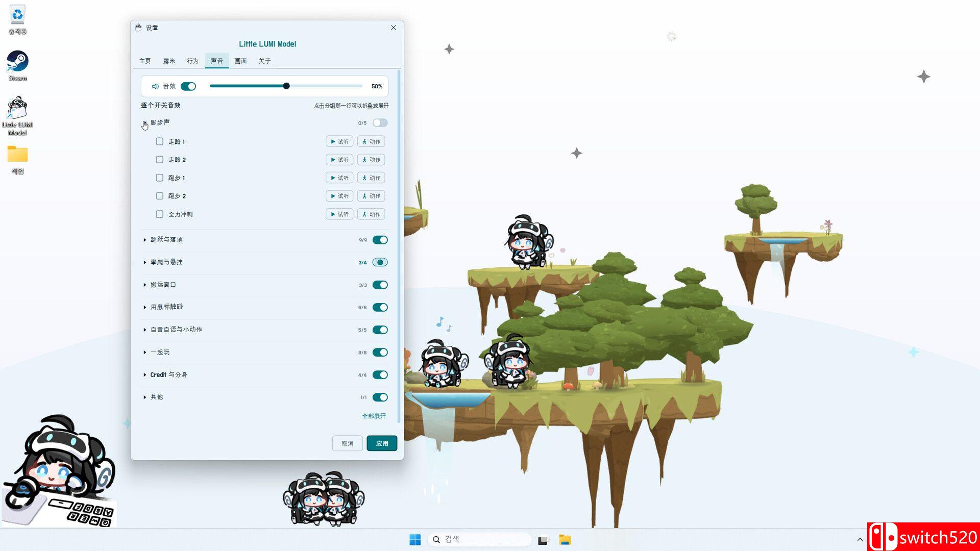Expand the Credit 与分身 group
Image resolution: width=980 pixels, height=551 pixels.
click(145, 374)
